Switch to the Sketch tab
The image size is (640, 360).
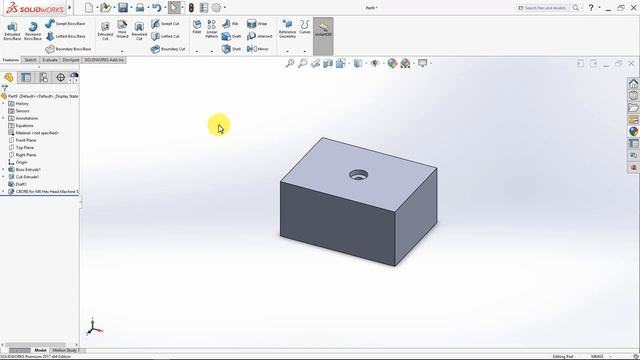30,60
